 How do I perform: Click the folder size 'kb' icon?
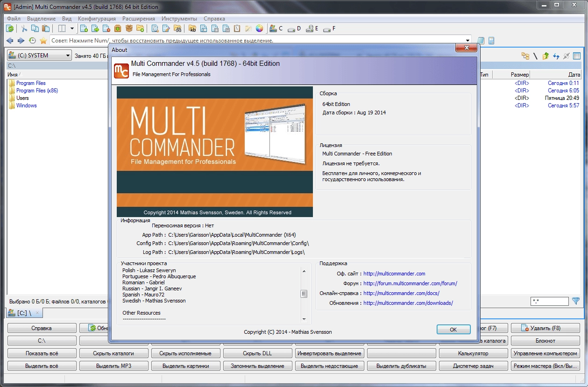pyautogui.click(x=192, y=28)
